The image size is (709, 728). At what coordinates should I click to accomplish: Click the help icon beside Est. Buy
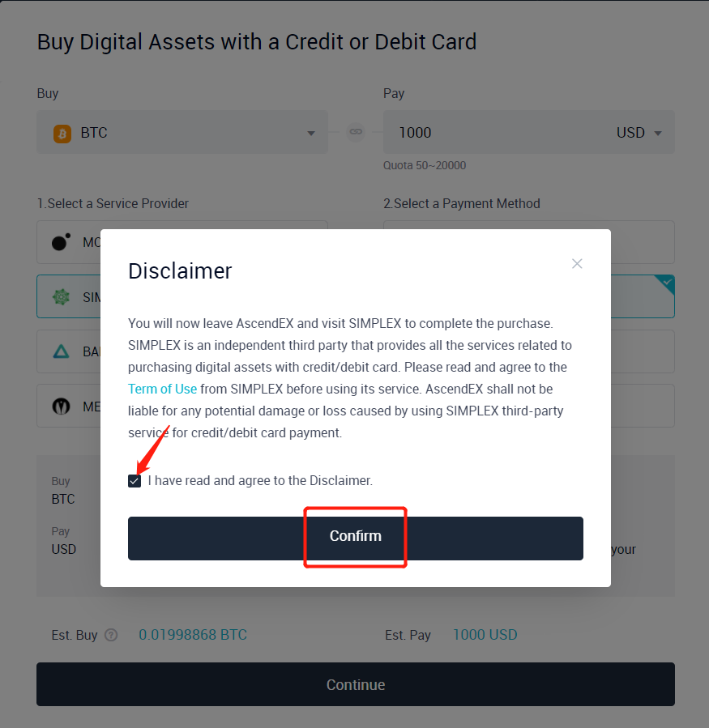coord(111,635)
